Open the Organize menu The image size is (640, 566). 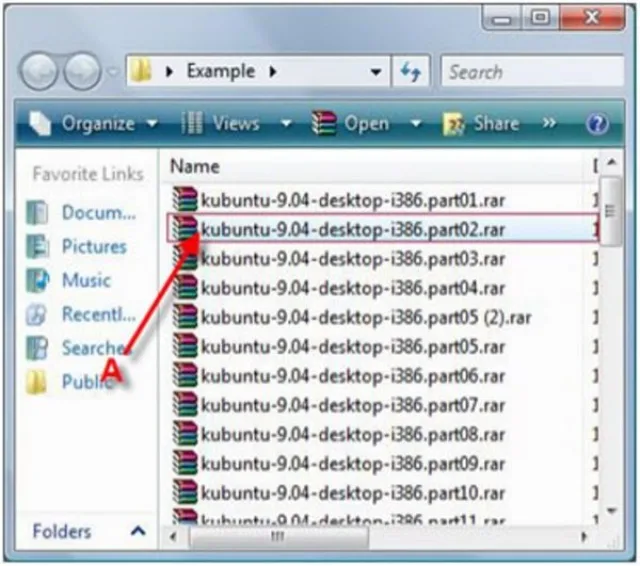93,123
